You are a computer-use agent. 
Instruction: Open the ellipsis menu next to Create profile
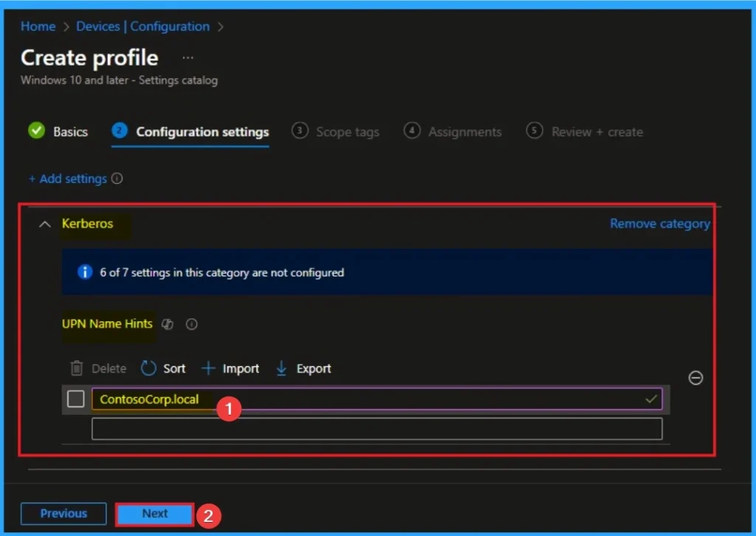tap(188, 58)
